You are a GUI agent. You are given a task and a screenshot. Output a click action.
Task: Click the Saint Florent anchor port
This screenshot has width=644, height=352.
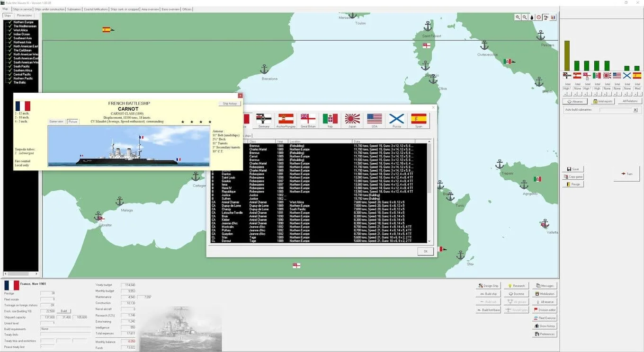pyautogui.click(x=428, y=26)
